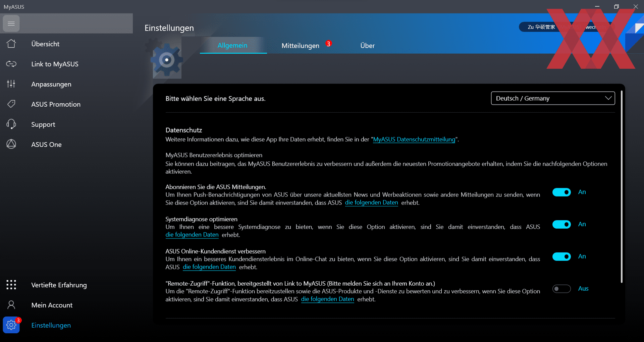Click the home icon for Übersicht
Screen dimensions: 644x342
pyautogui.click(x=11, y=44)
